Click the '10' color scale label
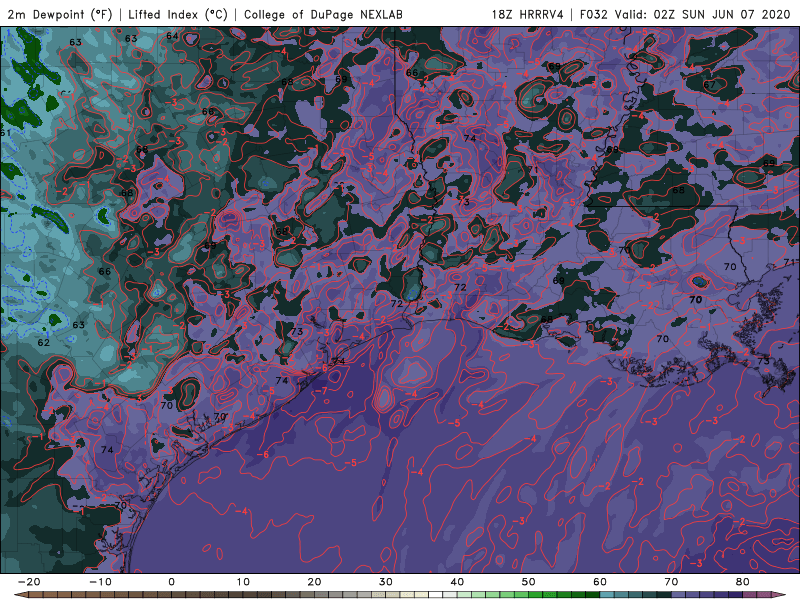Image resolution: width=800 pixels, height=600 pixels. point(243,582)
